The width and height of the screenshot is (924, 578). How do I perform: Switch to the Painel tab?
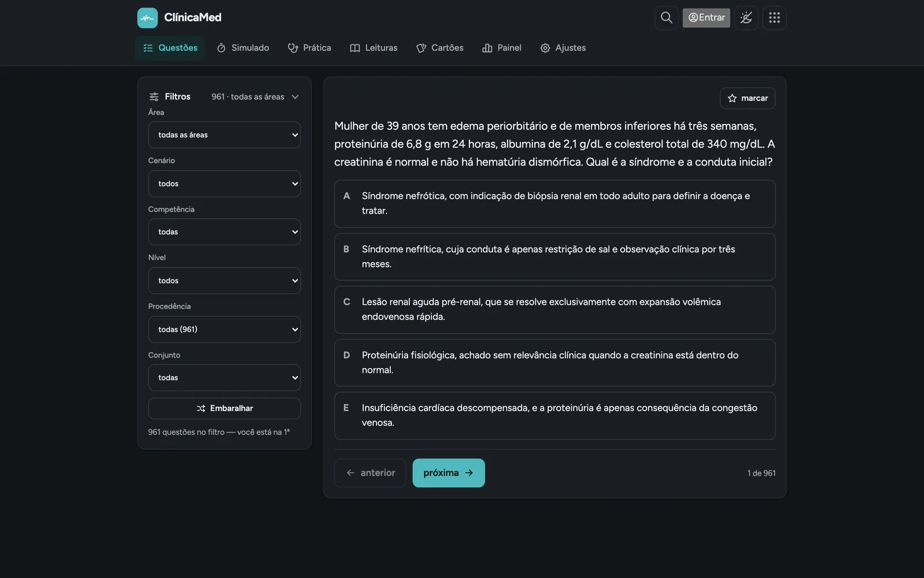502,48
